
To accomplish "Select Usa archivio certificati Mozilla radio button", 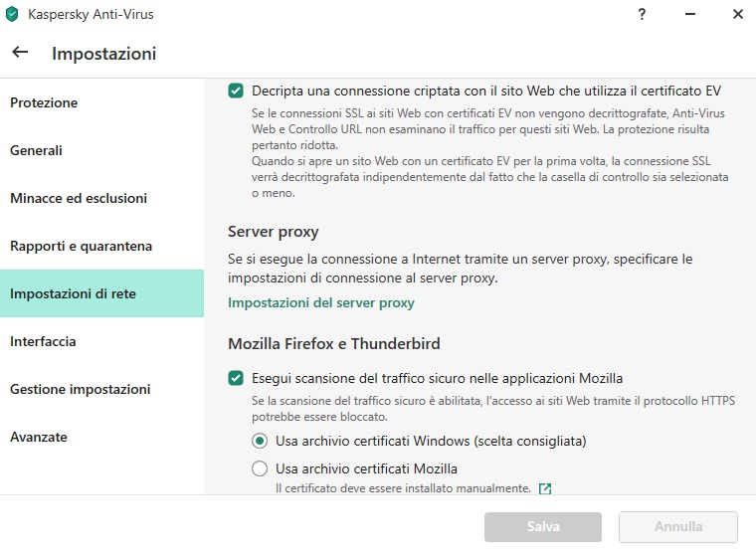I will (x=260, y=468).
